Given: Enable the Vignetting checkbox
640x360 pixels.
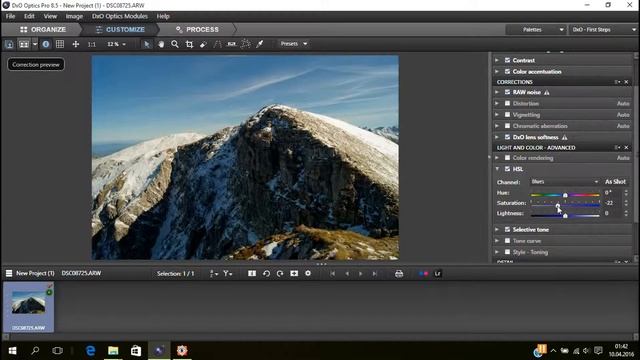Looking at the screenshot, I should 507,115.
